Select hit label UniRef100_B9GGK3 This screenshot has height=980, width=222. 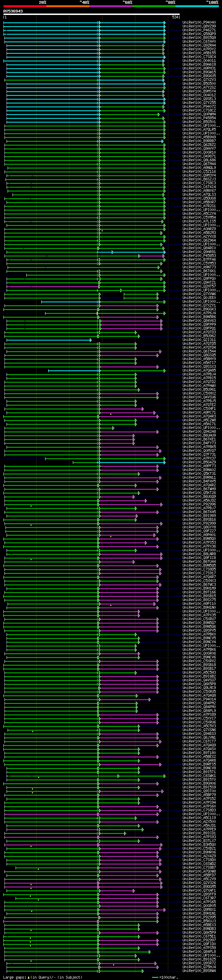click(199, 309)
